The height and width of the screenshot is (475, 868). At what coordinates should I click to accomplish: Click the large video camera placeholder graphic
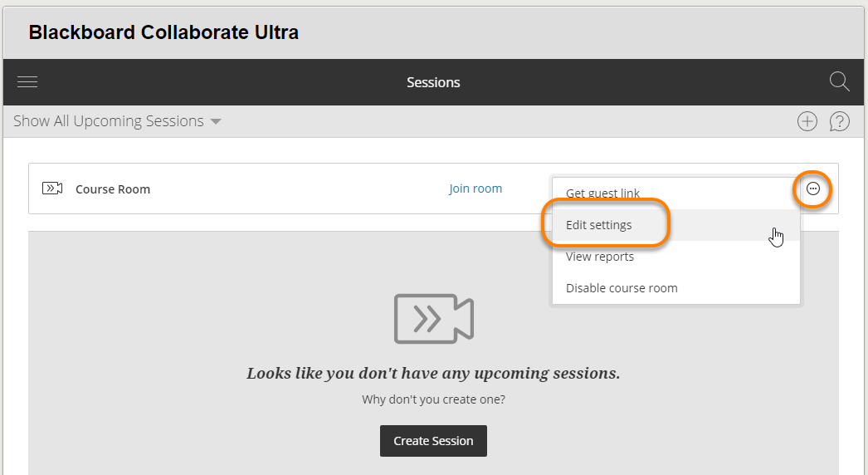pos(433,318)
